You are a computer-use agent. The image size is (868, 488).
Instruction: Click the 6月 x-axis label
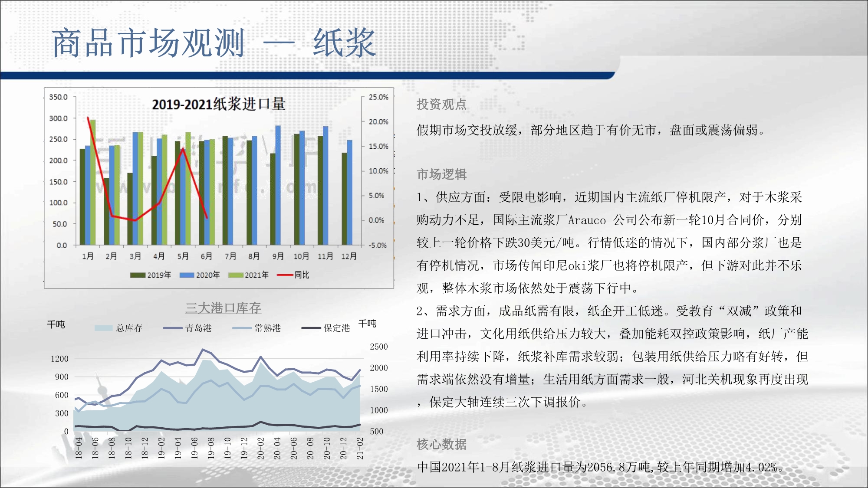point(206,256)
